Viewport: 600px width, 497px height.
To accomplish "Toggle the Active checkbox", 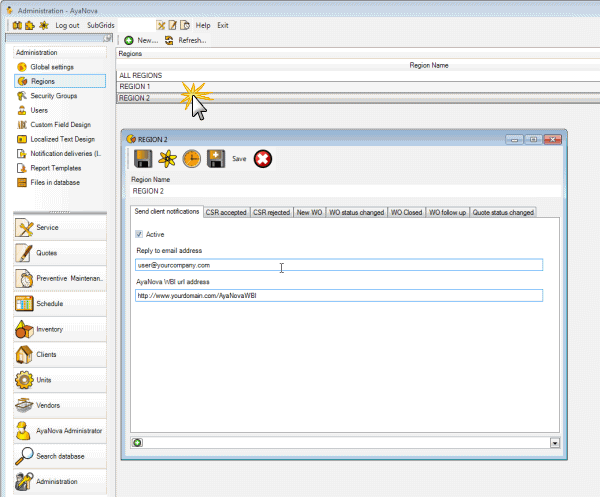I will (139, 234).
